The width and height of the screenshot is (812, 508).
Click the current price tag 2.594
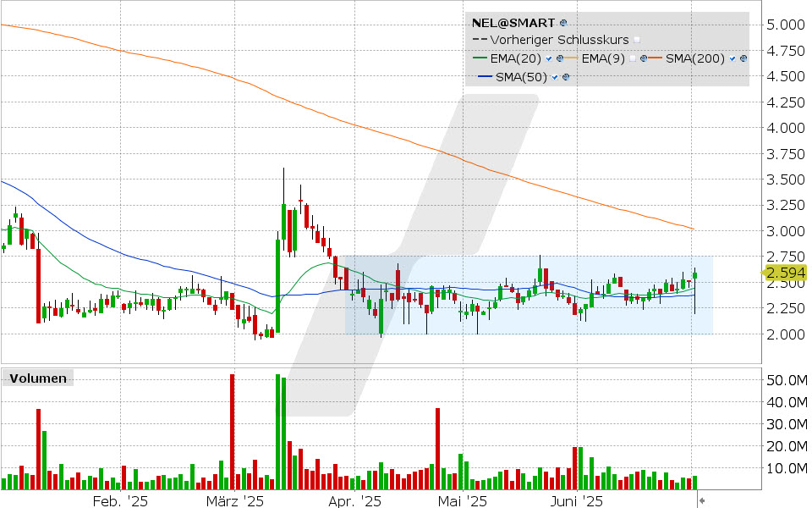[786, 273]
